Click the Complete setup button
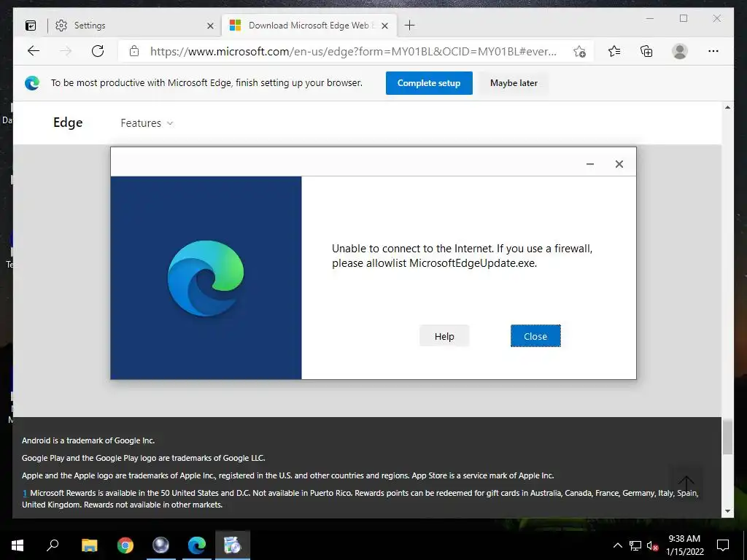Screen dimensions: 747x560 (429, 83)
